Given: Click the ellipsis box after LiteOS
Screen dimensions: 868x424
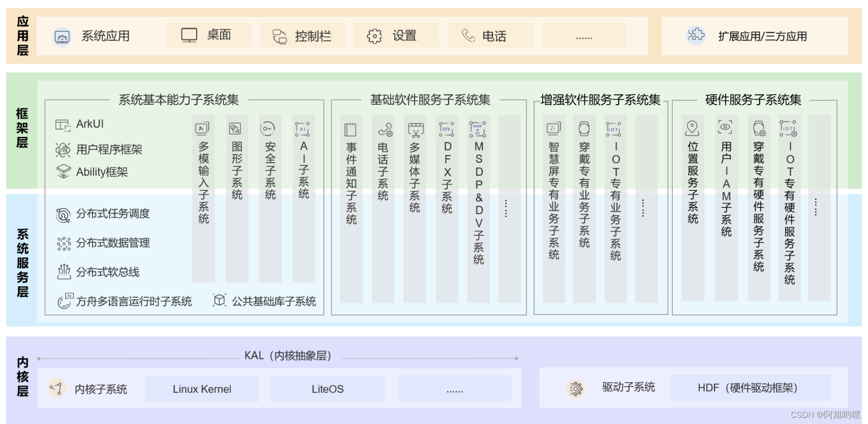Looking at the screenshot, I should [455, 389].
